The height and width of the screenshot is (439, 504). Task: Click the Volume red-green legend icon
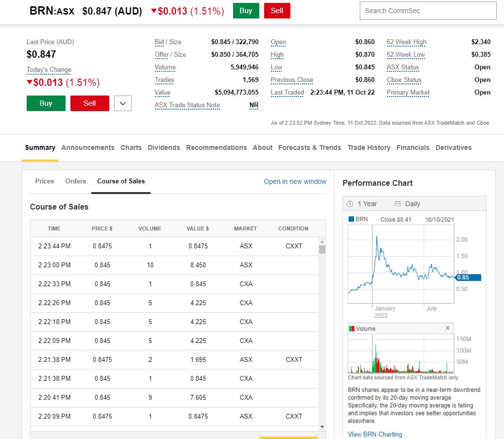(352, 329)
